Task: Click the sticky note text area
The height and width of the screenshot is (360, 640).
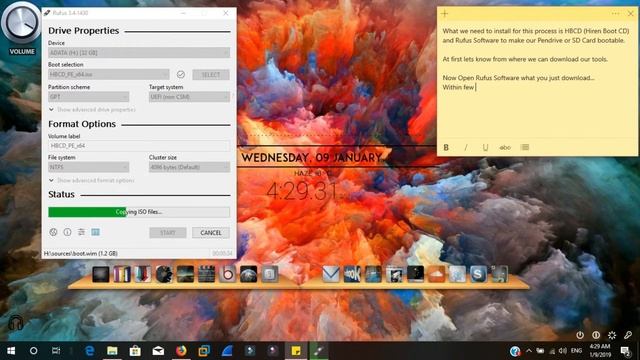Action: pyautogui.click(x=537, y=80)
